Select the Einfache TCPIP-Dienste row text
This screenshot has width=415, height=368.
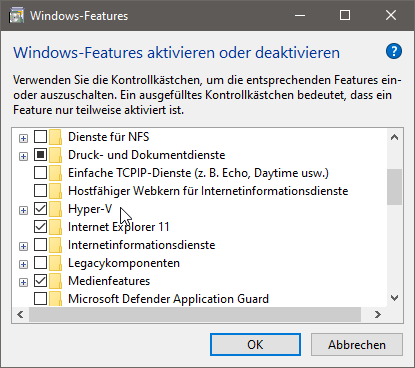pos(198,173)
